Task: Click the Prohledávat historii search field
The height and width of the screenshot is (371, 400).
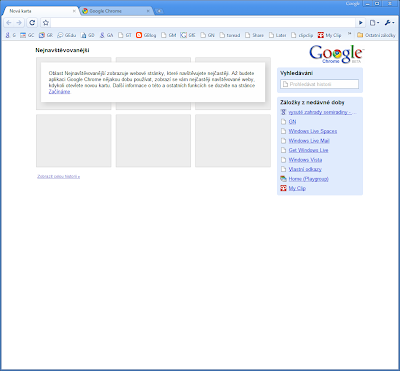Action: pyautogui.click(x=319, y=84)
